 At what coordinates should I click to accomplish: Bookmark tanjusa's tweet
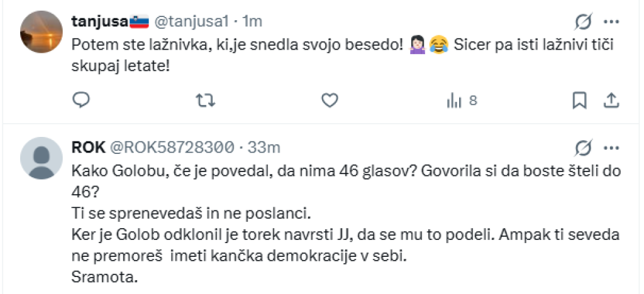pyautogui.click(x=579, y=100)
